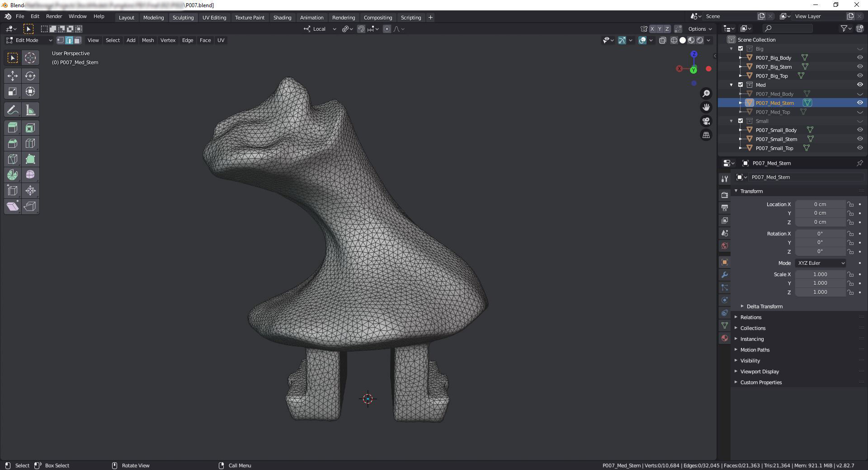This screenshot has width=868, height=470.
Task: Expand the Viewport Display panel
Action: coord(759,371)
